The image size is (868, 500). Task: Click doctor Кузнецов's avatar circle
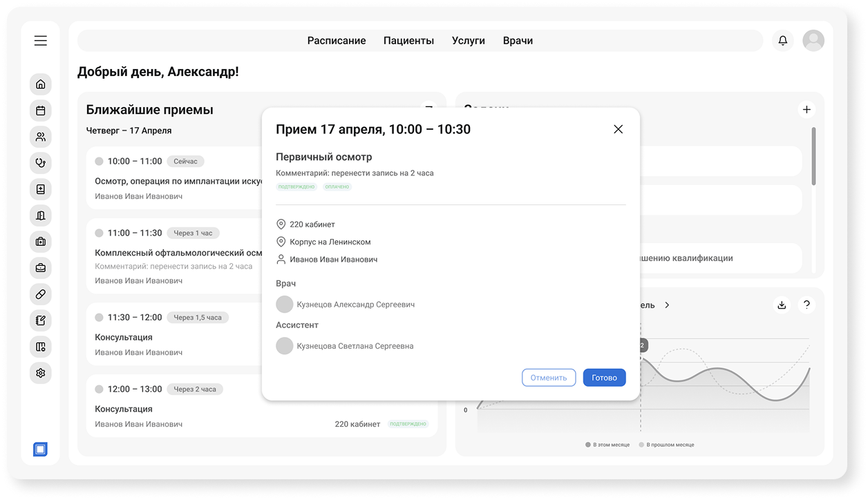coord(285,304)
